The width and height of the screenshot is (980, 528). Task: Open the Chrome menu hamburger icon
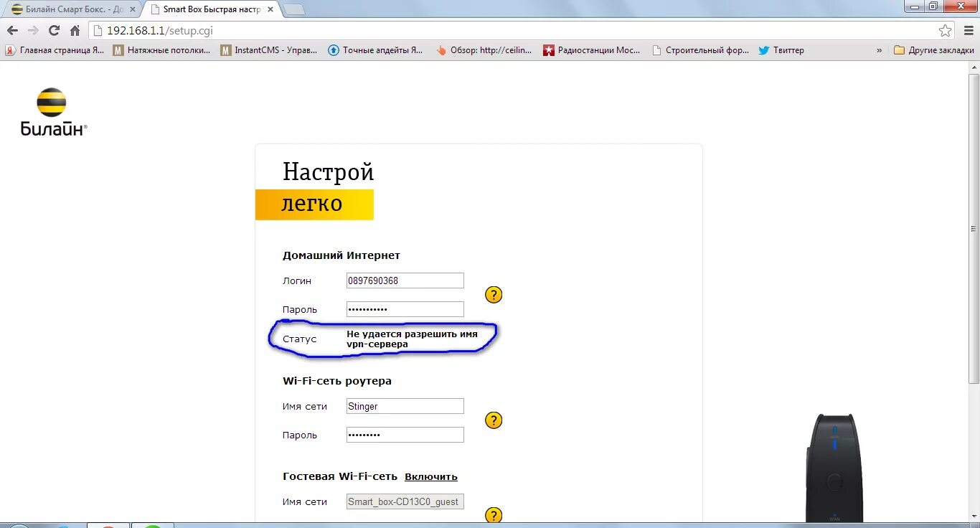[x=969, y=31]
